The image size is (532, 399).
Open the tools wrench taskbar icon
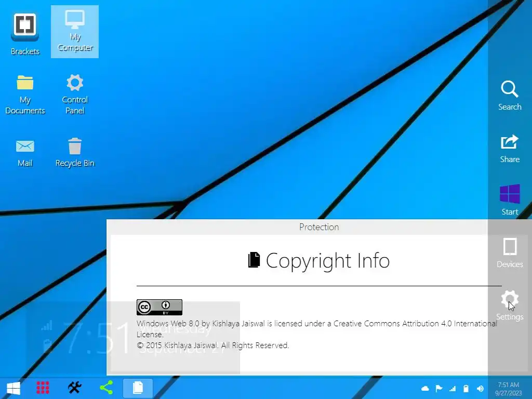click(x=75, y=388)
